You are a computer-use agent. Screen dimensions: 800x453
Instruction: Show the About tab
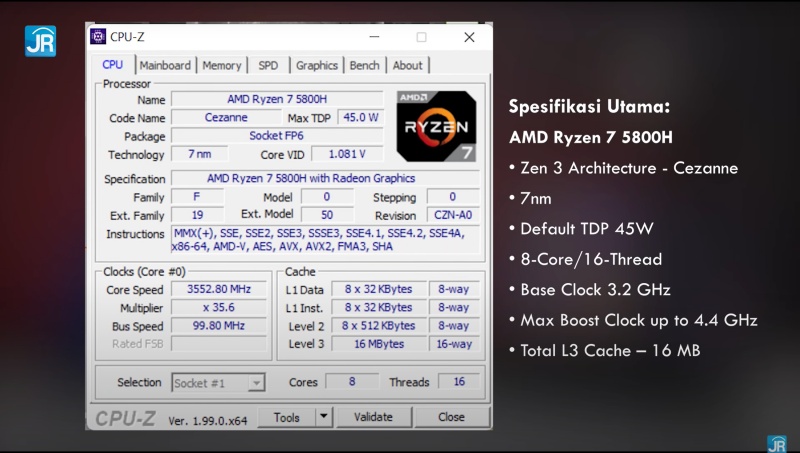(407, 65)
